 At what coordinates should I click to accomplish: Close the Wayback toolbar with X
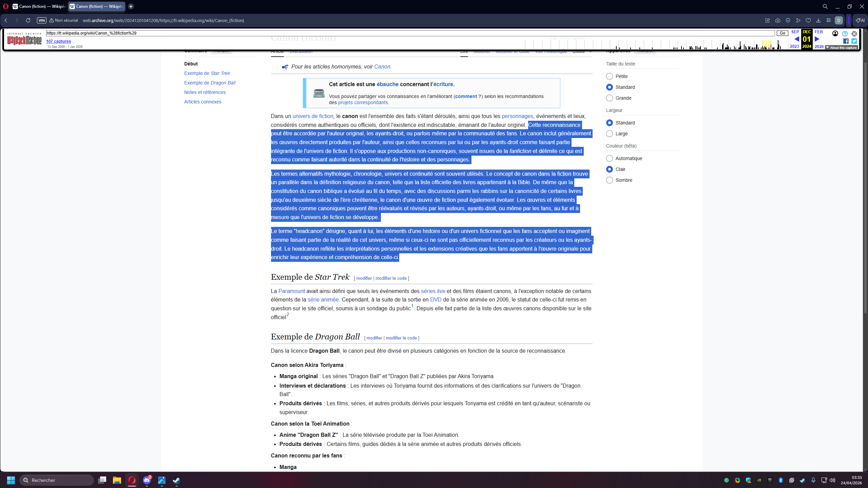[x=854, y=34]
